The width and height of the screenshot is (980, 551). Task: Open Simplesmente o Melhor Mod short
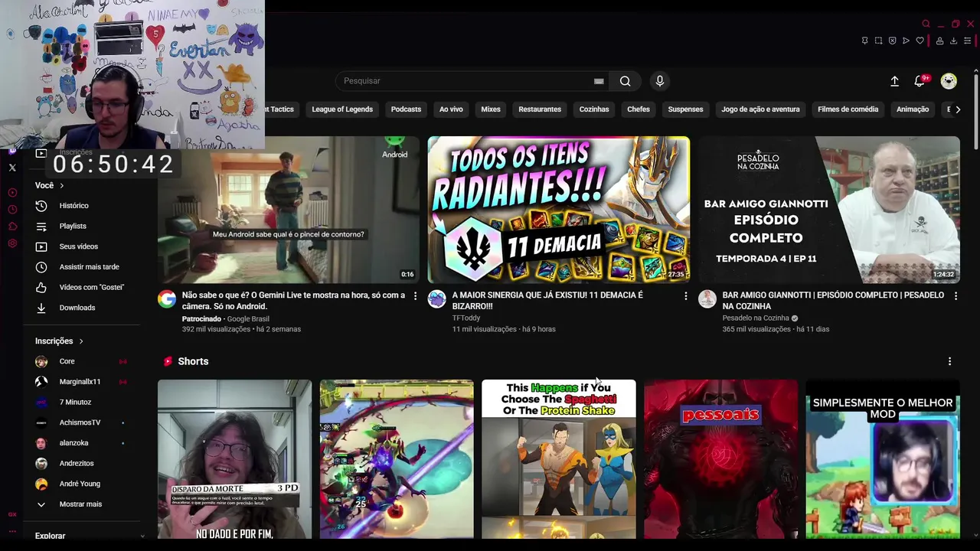(883, 459)
